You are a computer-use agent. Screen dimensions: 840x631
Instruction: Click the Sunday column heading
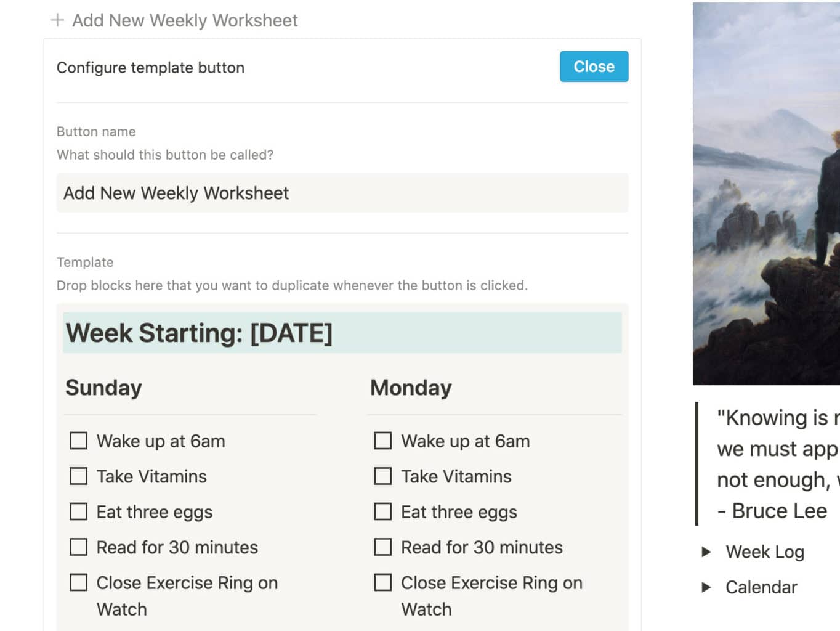pos(103,388)
